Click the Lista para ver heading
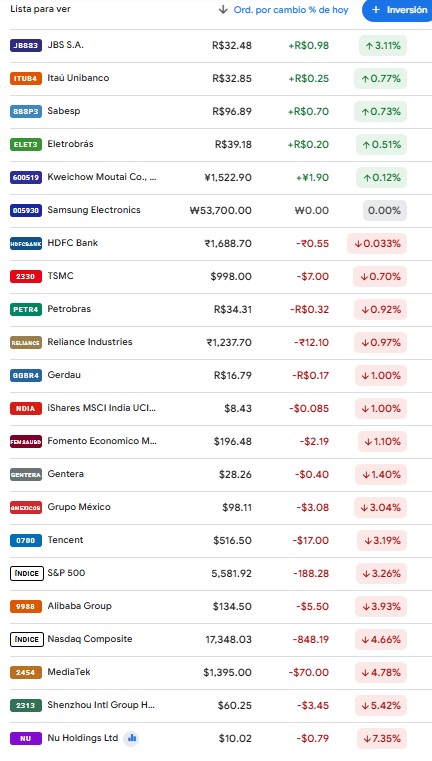 pyautogui.click(x=40, y=9)
